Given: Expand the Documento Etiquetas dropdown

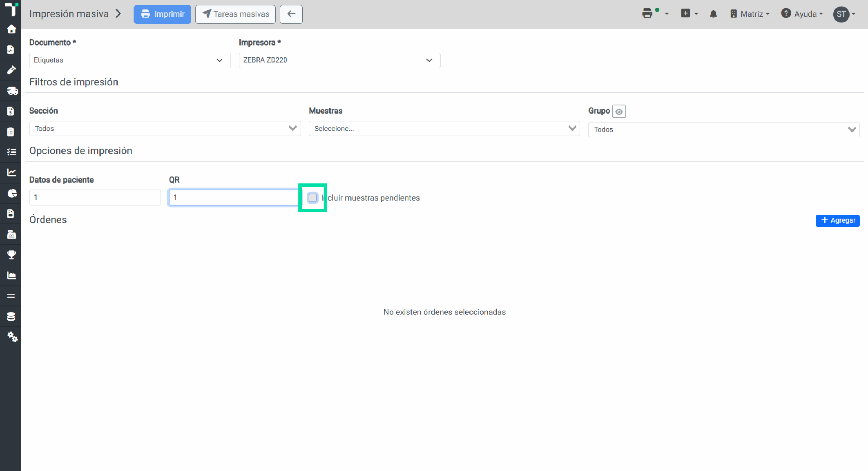Looking at the screenshot, I should [x=130, y=60].
